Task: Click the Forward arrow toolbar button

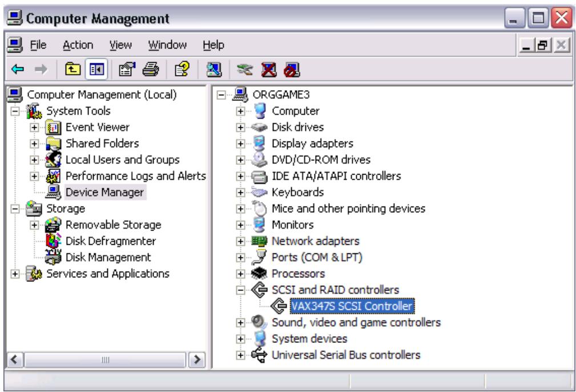Action: (x=41, y=69)
